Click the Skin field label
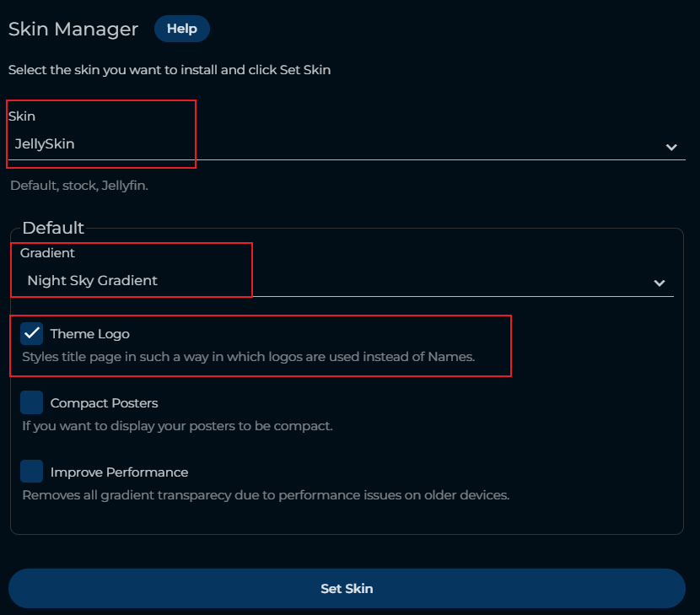This screenshot has height=615, width=700. click(22, 116)
